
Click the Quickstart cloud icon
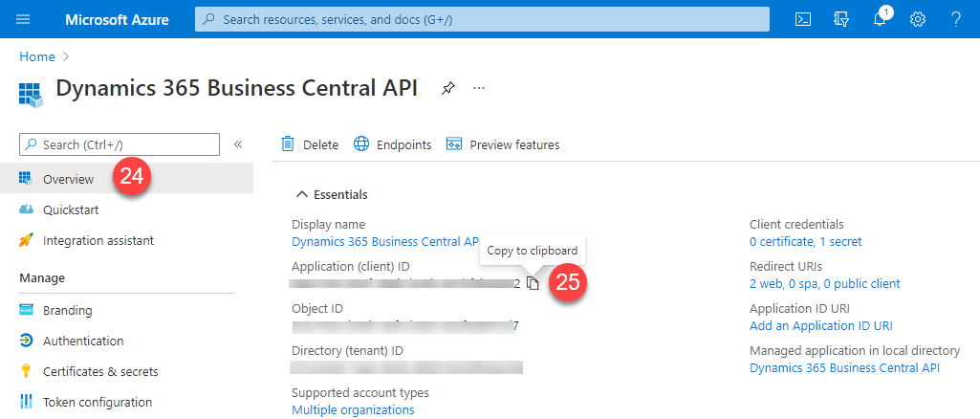26,209
